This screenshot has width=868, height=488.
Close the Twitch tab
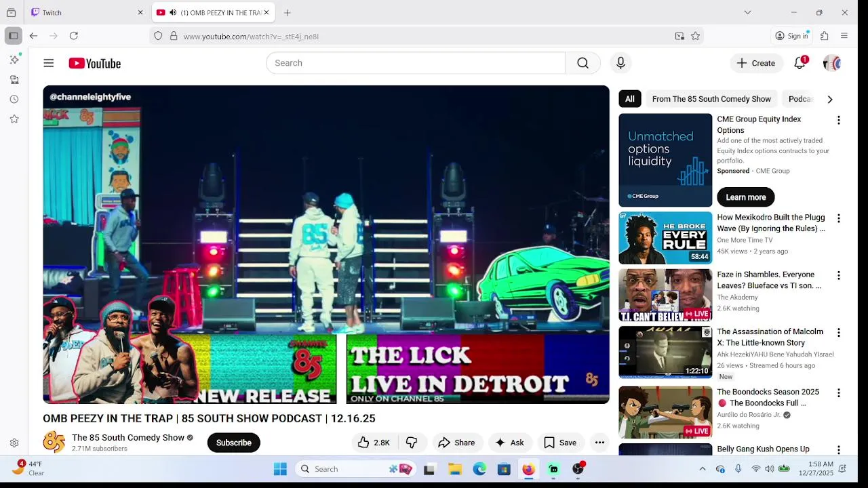140,12
